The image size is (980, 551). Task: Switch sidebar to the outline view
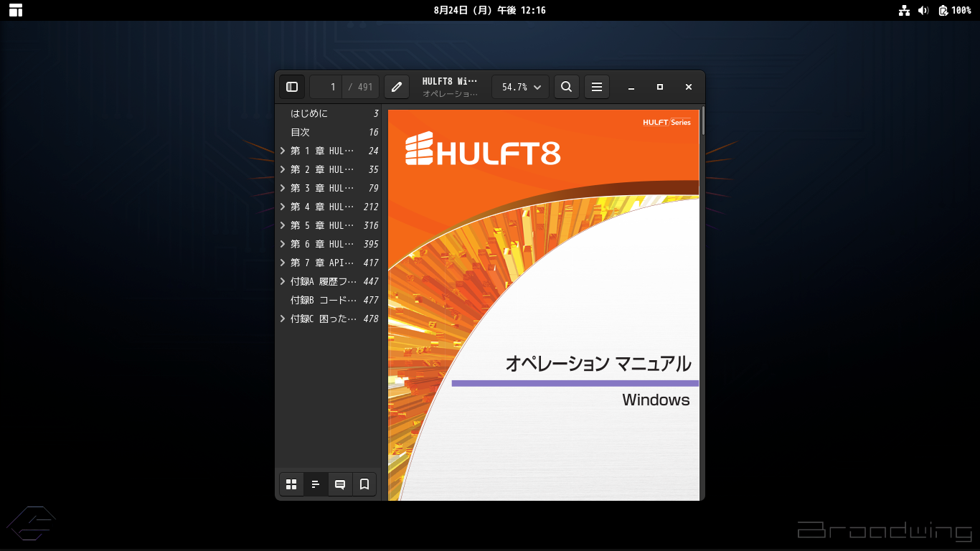(x=316, y=484)
